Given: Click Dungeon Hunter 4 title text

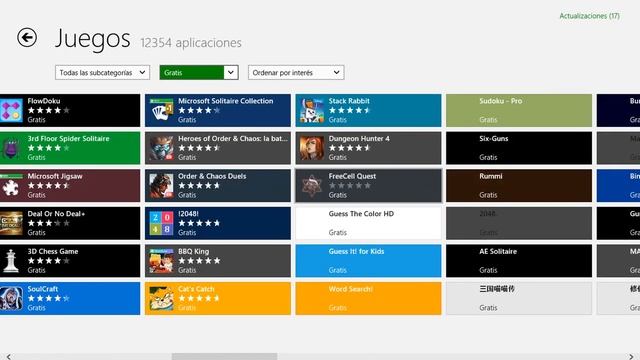Looking at the screenshot, I should [359, 138].
